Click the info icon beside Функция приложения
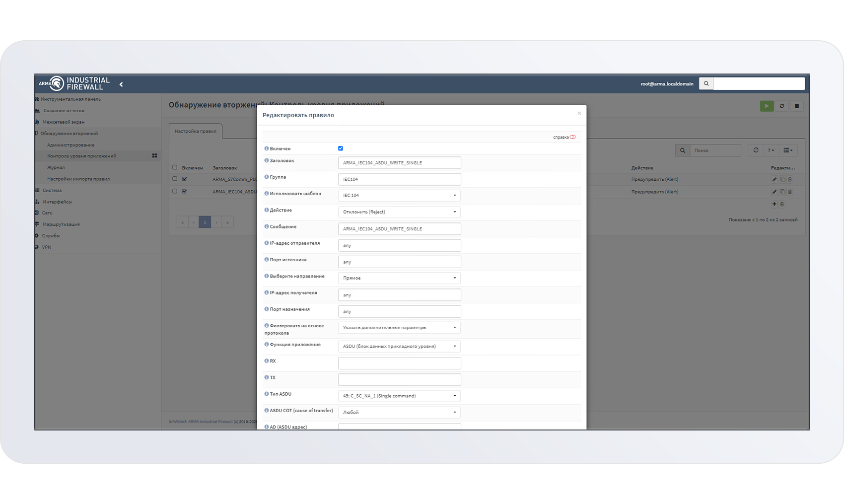Viewport: 844px width, 504px height. (x=267, y=344)
